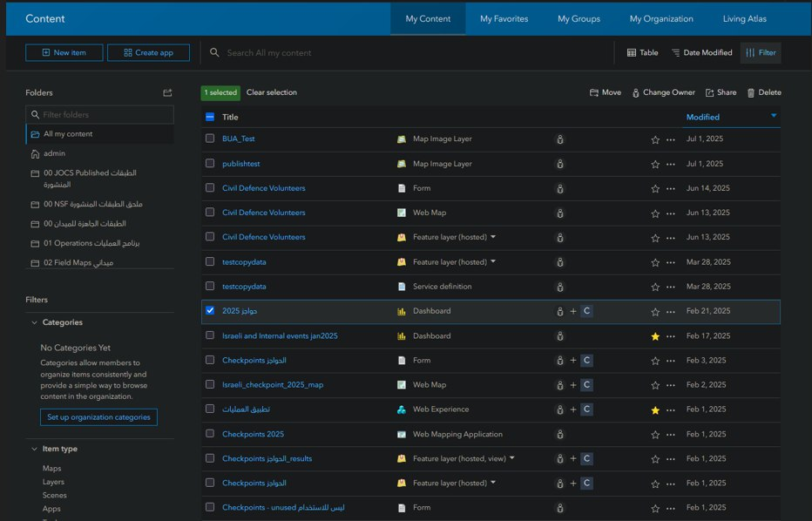812x521 pixels.
Task: Collapse the Categories filter section
Action: coord(33,322)
